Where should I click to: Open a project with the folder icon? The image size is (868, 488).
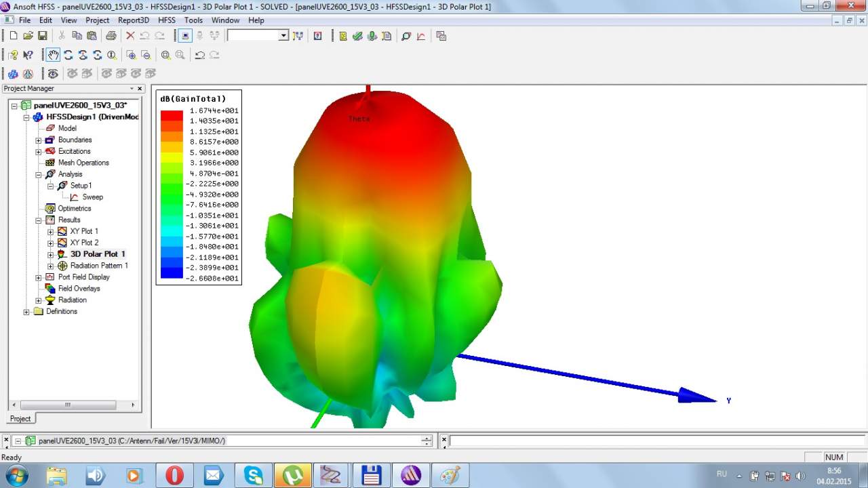tap(28, 36)
